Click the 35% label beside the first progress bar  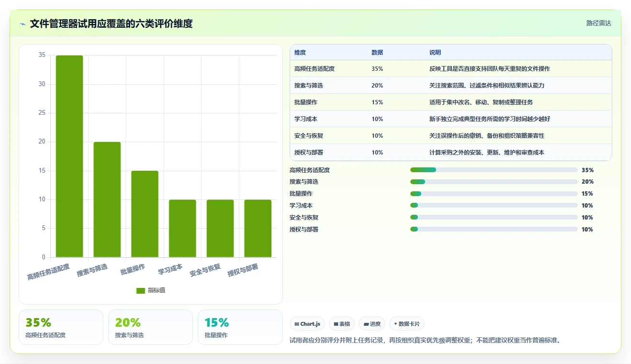coord(587,170)
